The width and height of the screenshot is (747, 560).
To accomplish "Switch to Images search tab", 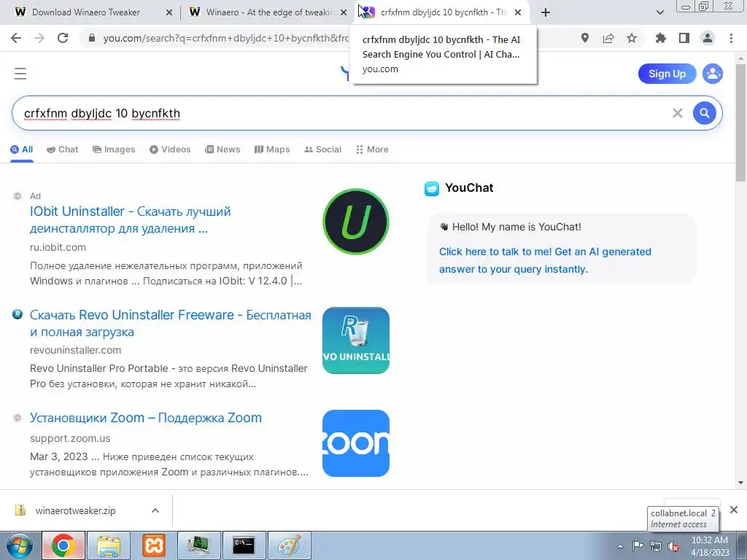I will tap(114, 149).
